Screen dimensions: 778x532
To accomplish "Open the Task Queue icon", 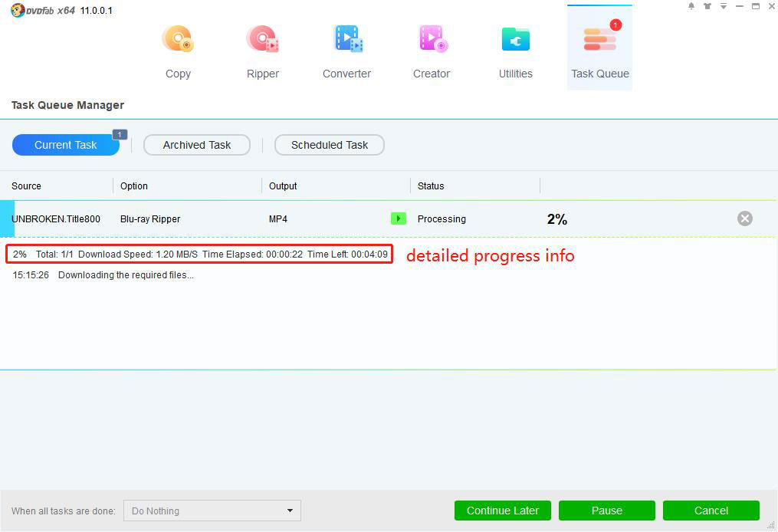I will (x=600, y=39).
